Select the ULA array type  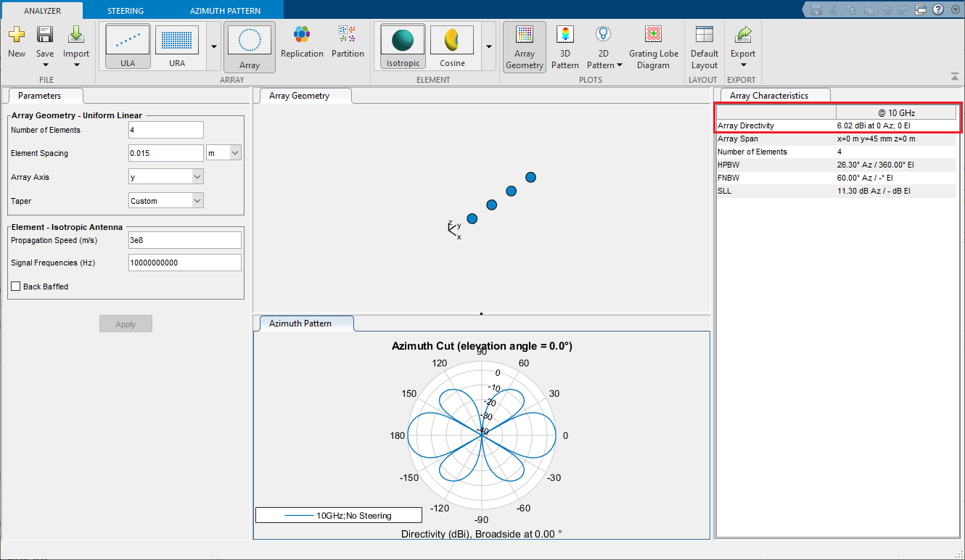click(128, 47)
